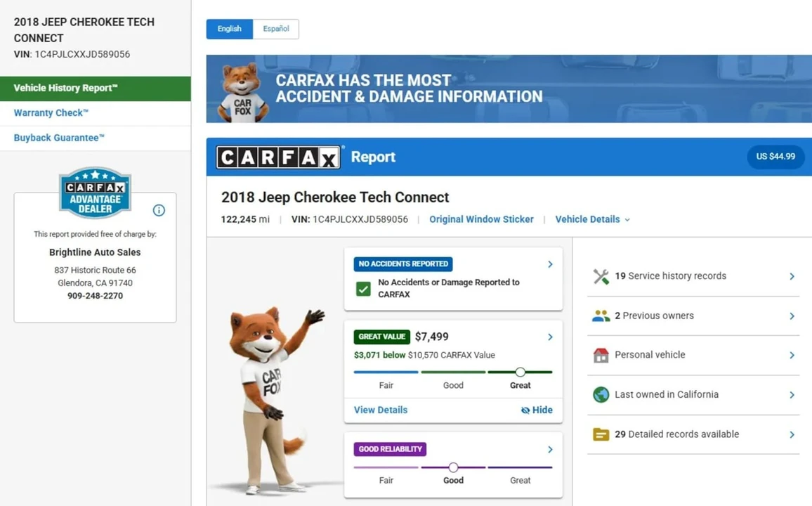Click the 2018 Jeep Cherokee Tech Connect heading

(335, 198)
